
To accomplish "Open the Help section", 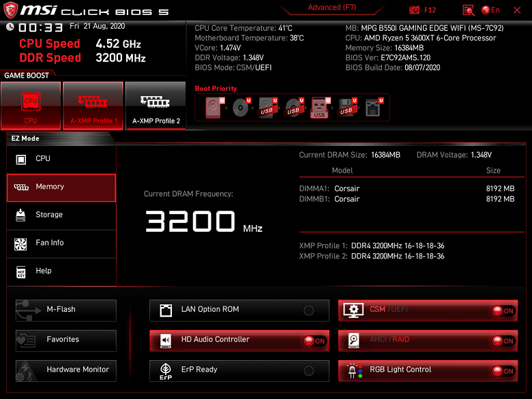I will [61, 272].
